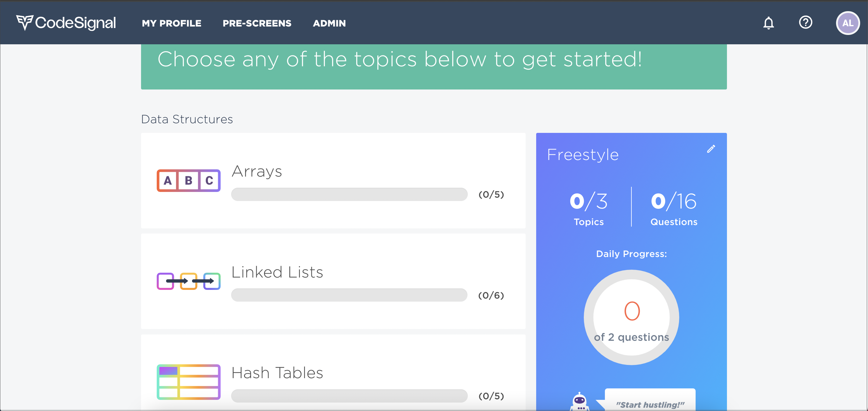Image resolution: width=868 pixels, height=411 pixels.
Task: Click the "Start hustling!" speech bubble
Action: [x=650, y=400]
